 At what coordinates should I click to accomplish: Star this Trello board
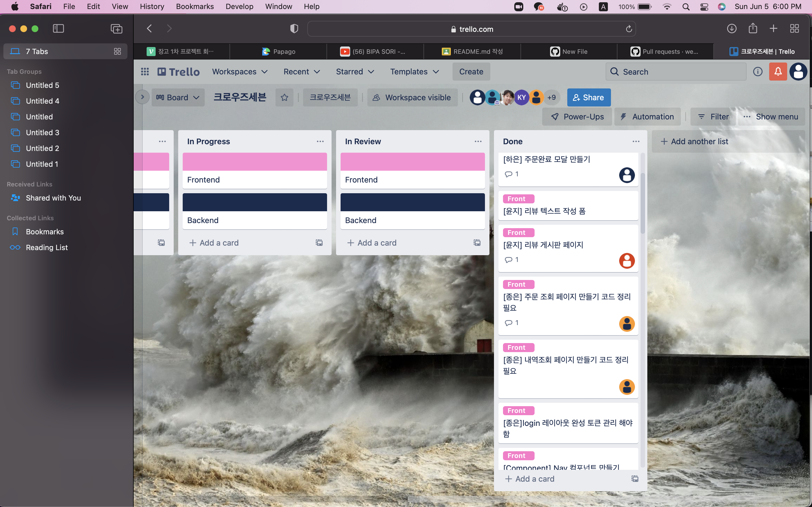coord(284,97)
